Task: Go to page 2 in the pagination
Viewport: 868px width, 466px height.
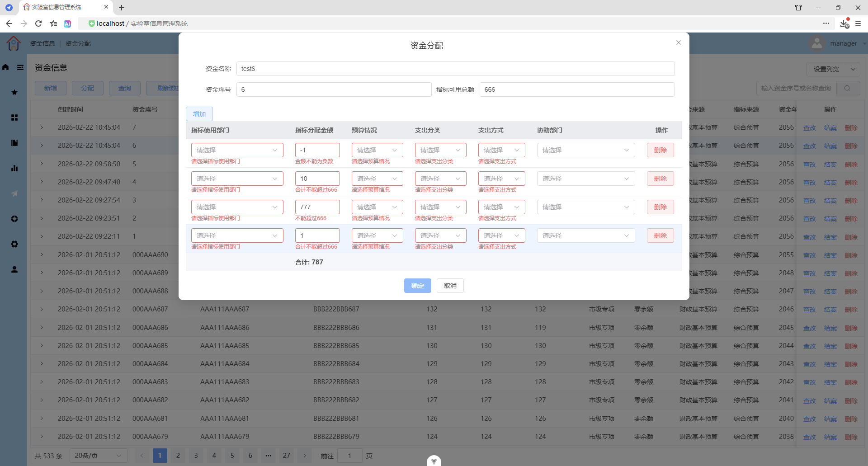Action: click(178, 456)
